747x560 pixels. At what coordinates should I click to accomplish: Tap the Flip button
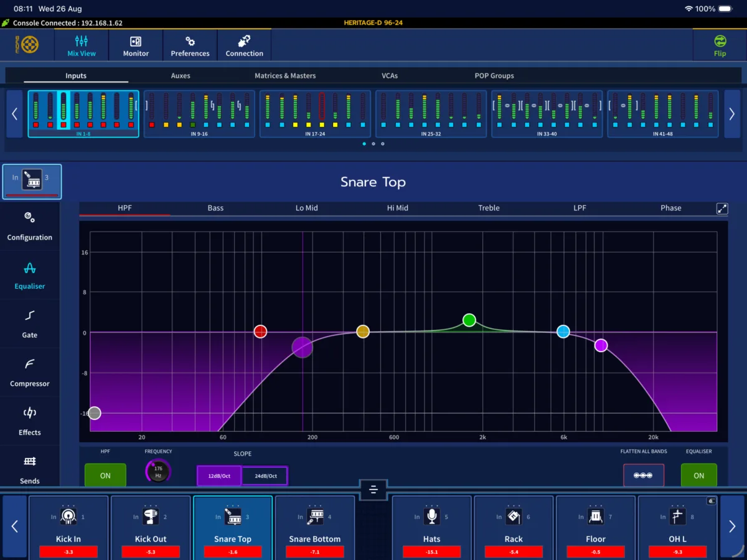point(720,45)
